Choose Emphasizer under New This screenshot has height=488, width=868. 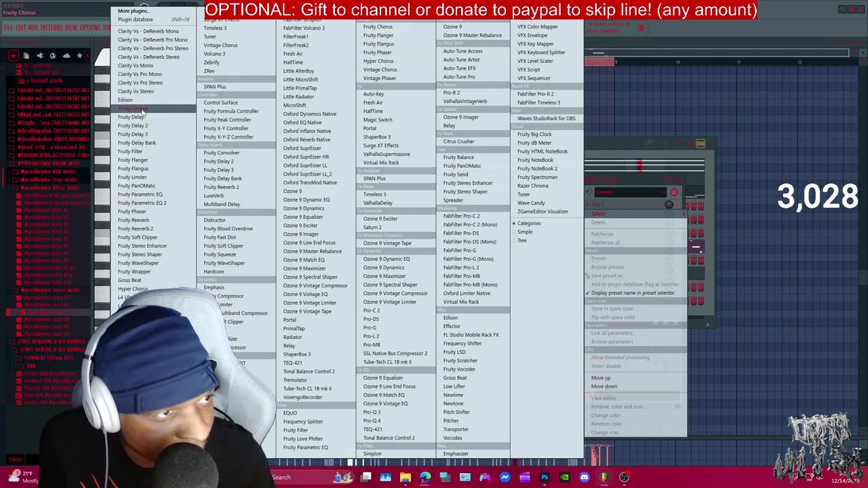pyautogui.click(x=456, y=453)
